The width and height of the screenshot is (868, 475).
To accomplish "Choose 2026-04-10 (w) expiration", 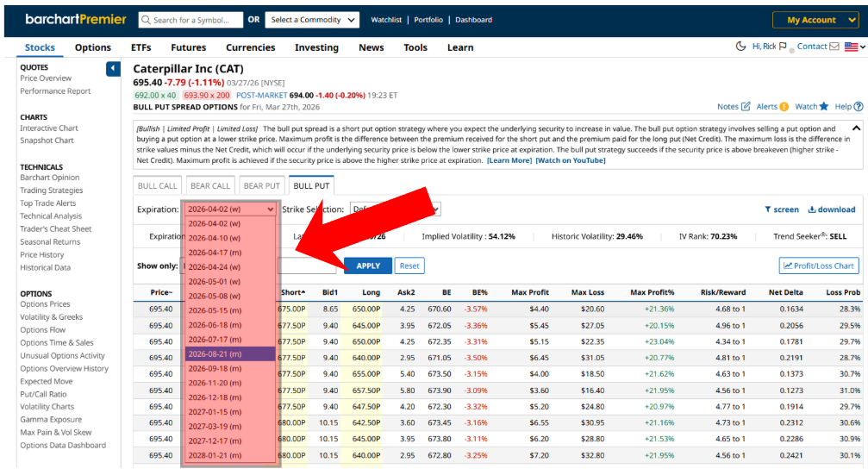I will tap(230, 238).
